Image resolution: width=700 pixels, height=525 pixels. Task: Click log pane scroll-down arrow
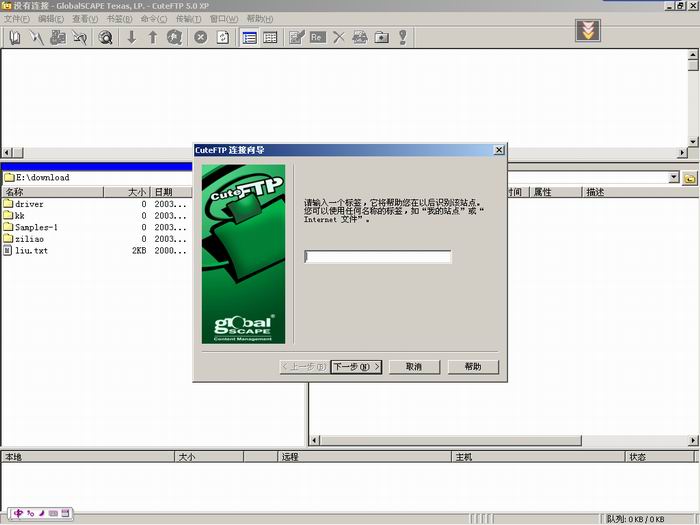click(692, 142)
